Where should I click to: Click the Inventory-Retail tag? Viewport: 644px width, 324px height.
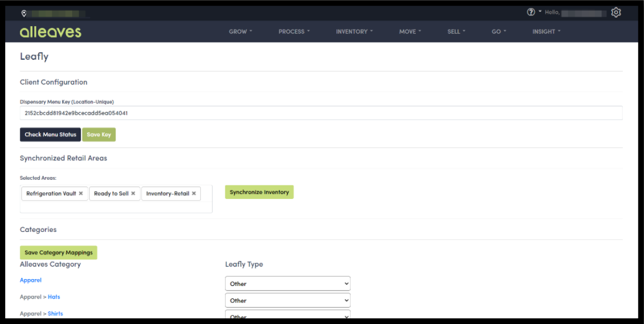pos(171,194)
